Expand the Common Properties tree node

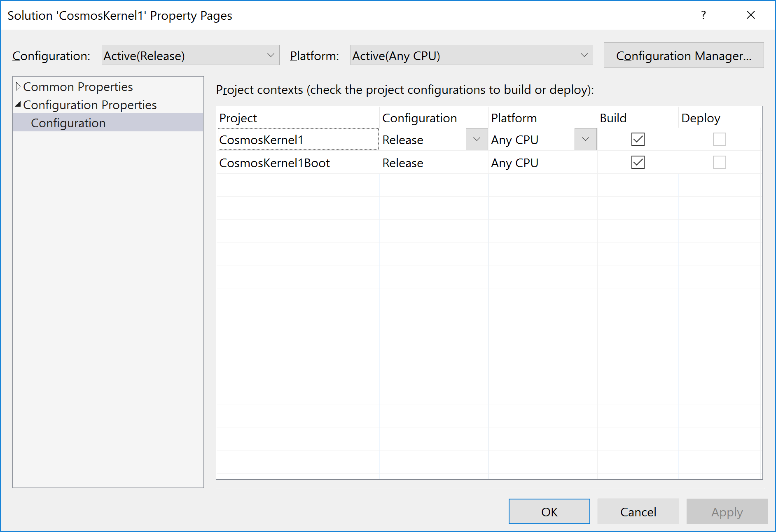coord(18,86)
